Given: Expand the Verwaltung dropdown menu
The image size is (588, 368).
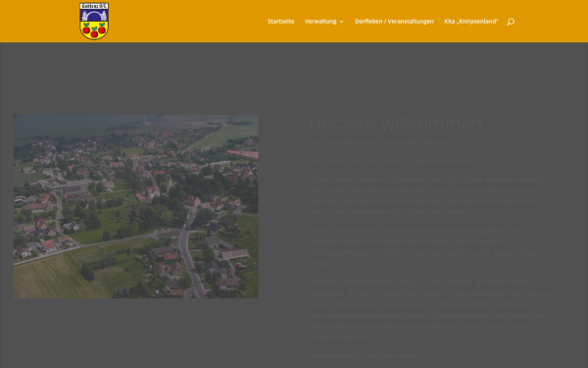Looking at the screenshot, I should pyautogui.click(x=324, y=22).
